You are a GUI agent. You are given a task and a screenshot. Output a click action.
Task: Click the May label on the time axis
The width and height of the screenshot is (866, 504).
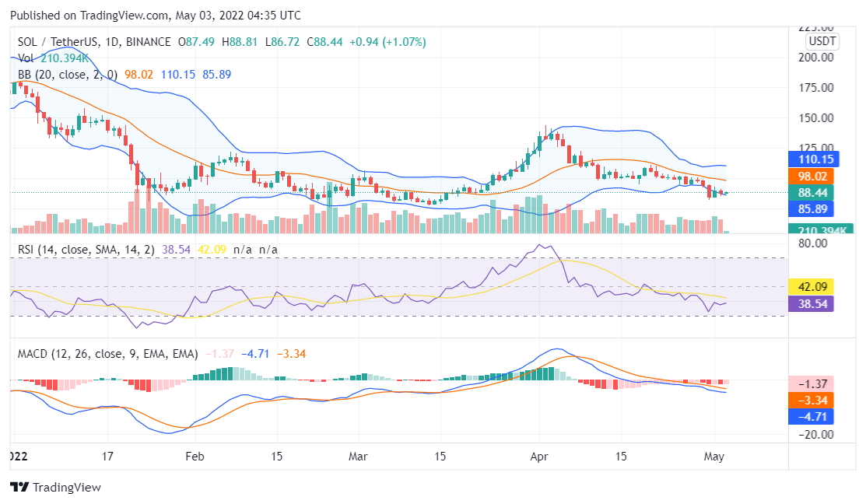point(715,457)
